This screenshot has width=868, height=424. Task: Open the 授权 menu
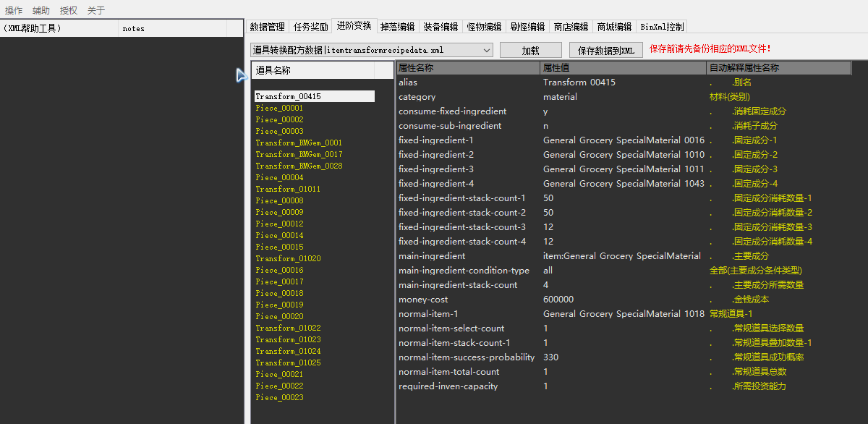69,10
